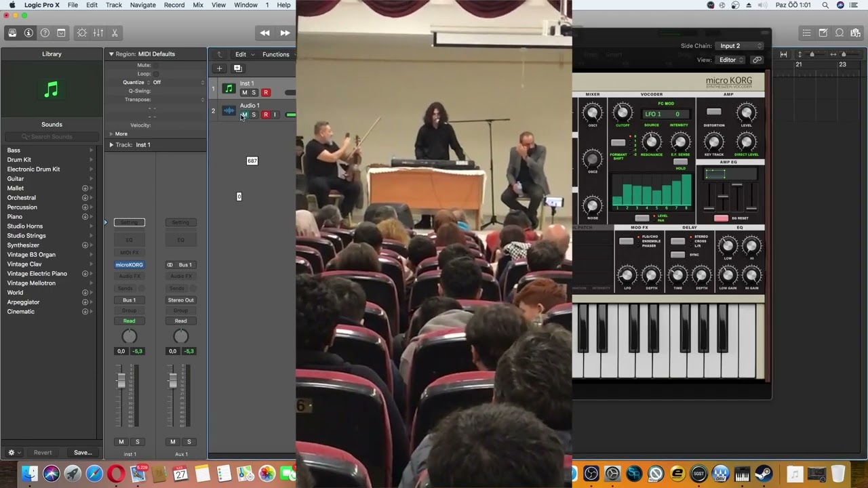Record-enable the Audio 1 track

[266, 115]
